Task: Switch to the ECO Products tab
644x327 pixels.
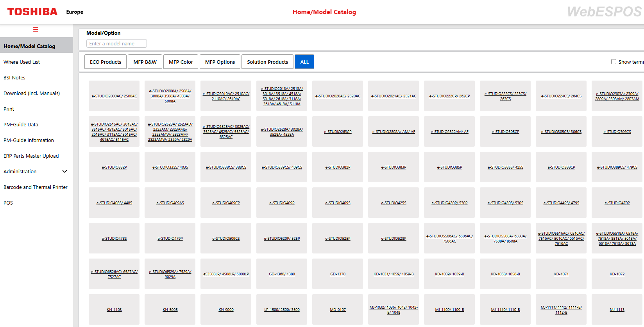Action: pyautogui.click(x=106, y=62)
